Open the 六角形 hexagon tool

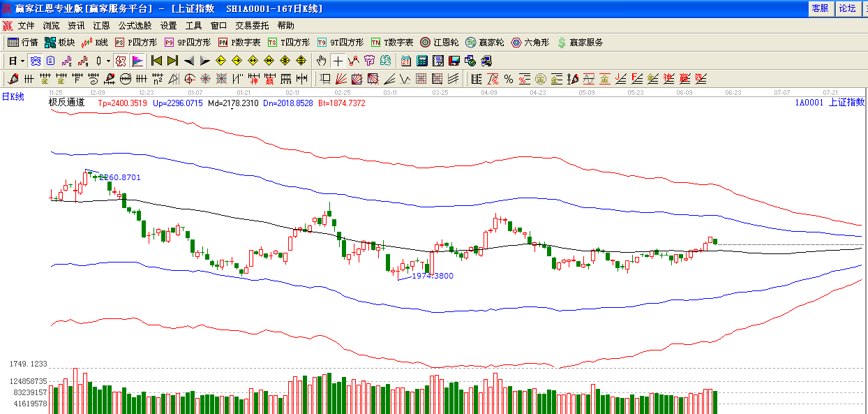[x=530, y=43]
